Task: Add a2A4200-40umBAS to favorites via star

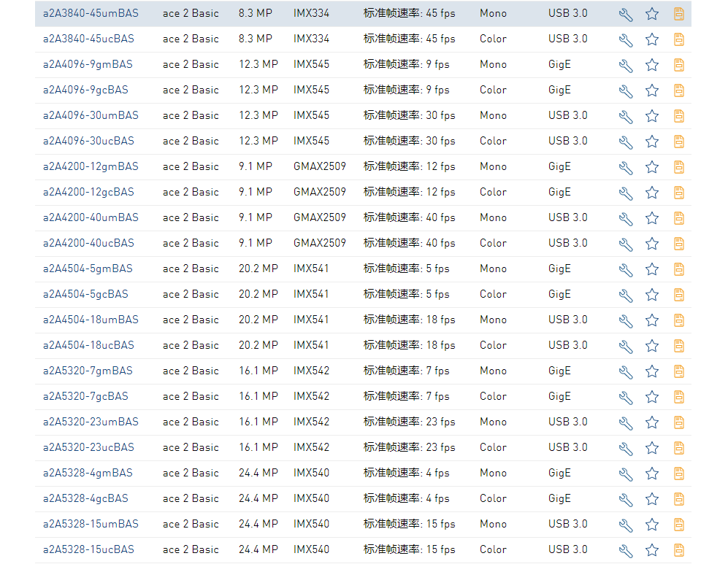Action: 652,218
